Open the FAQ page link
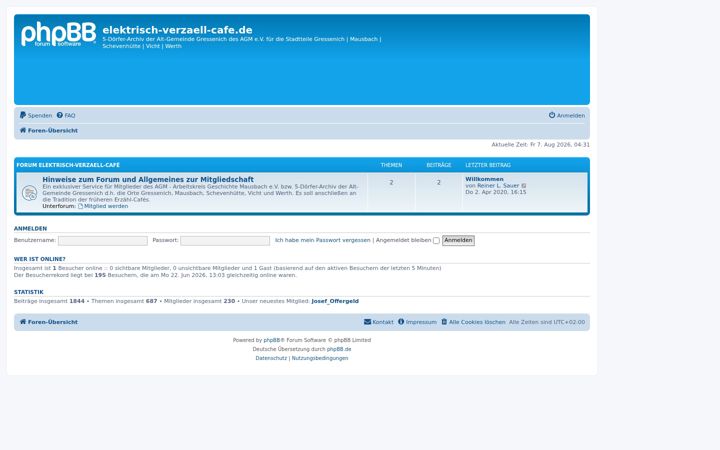The image size is (720, 450). [70, 116]
